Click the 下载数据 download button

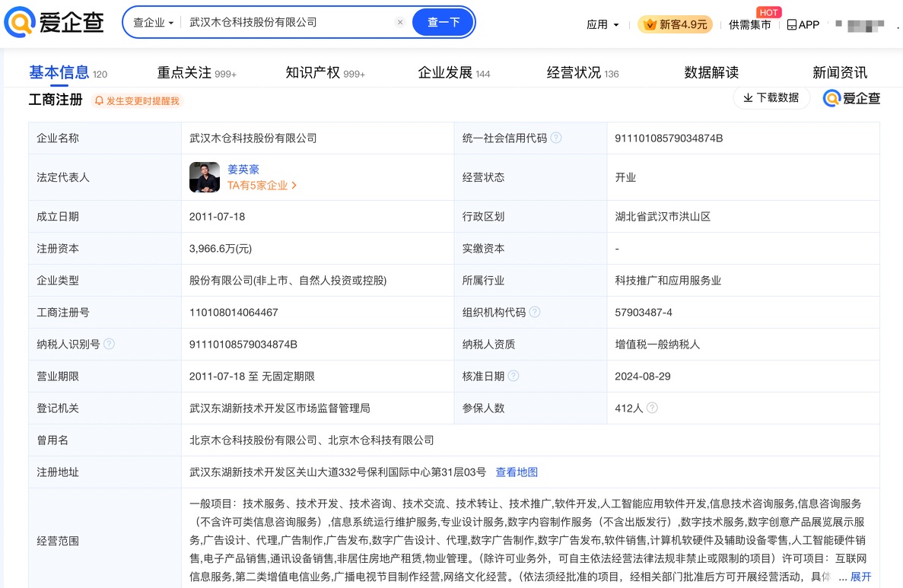[771, 98]
